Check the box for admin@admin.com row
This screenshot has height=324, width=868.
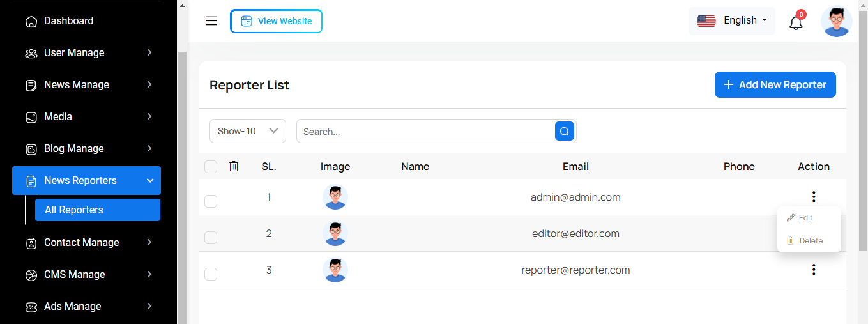pos(211,201)
